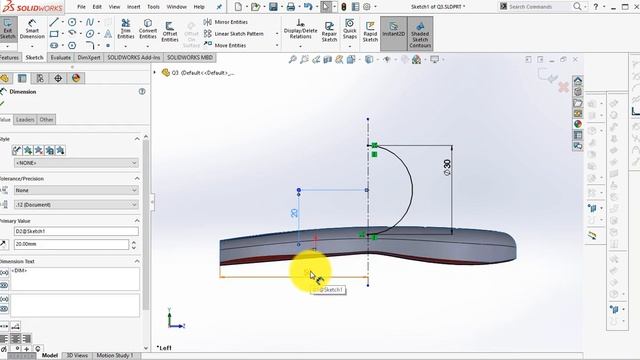The image size is (640, 360).
Task: Open the View menu
Action: [114, 7]
